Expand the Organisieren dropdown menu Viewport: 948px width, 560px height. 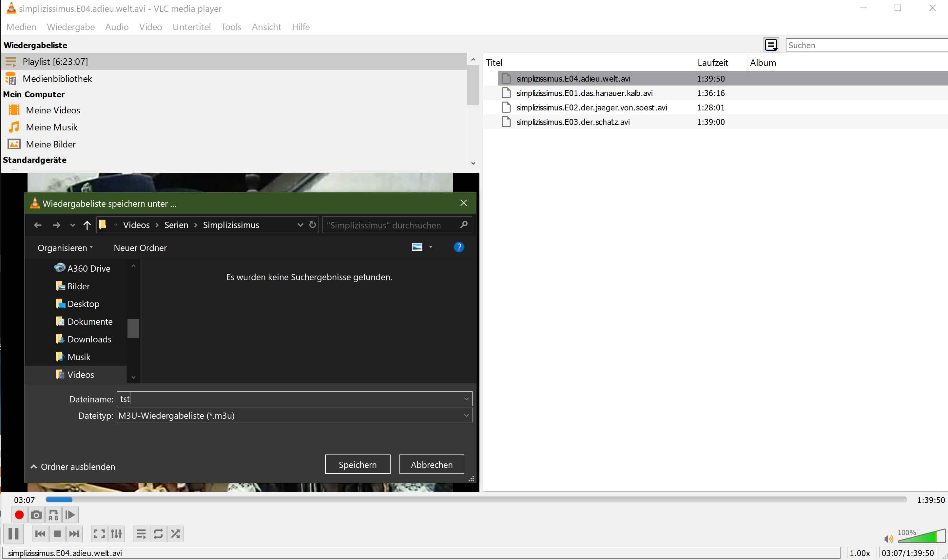click(x=65, y=248)
